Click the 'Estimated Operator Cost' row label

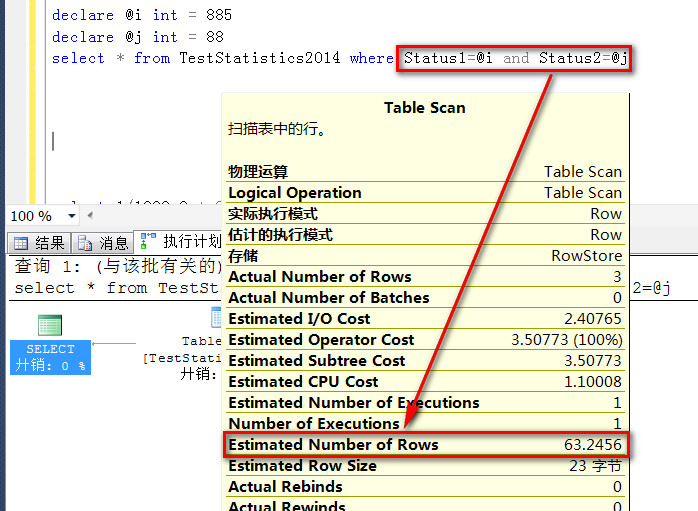pyautogui.click(x=321, y=340)
